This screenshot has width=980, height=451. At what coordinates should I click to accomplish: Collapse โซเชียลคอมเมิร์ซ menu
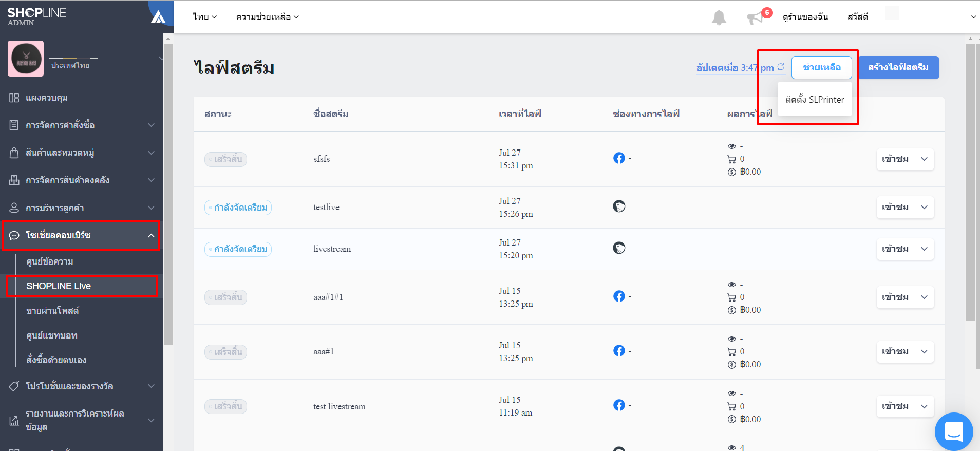click(151, 235)
